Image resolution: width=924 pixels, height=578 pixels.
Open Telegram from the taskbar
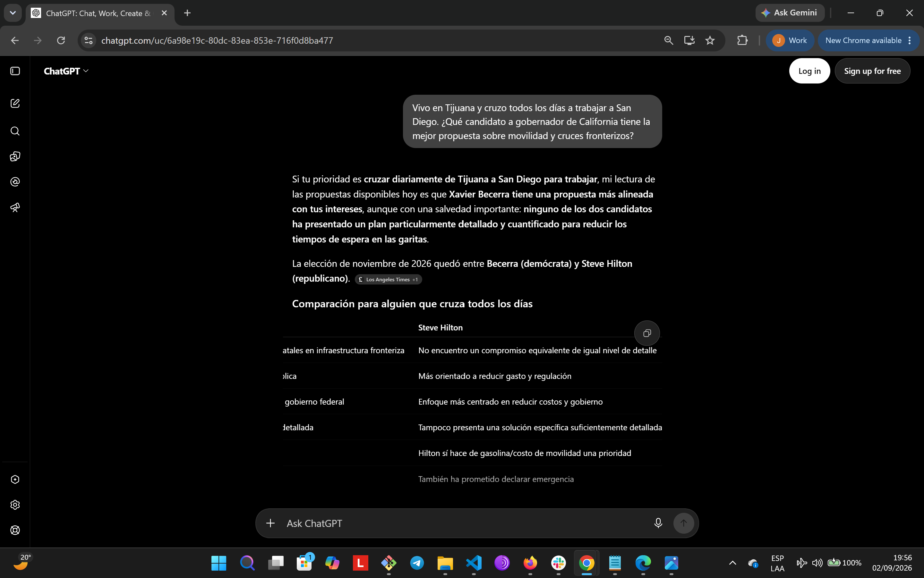pyautogui.click(x=417, y=563)
